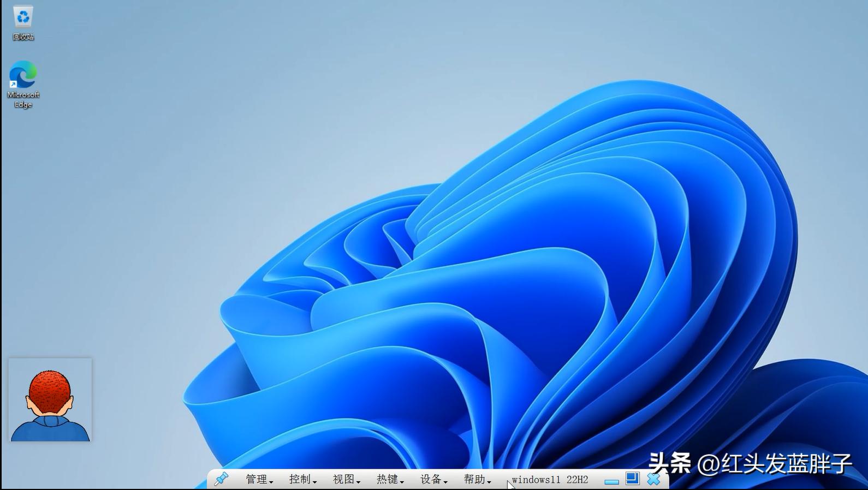This screenshot has height=490, width=868.
Task: Click the 回收站 label under the bin icon
Action: click(23, 37)
